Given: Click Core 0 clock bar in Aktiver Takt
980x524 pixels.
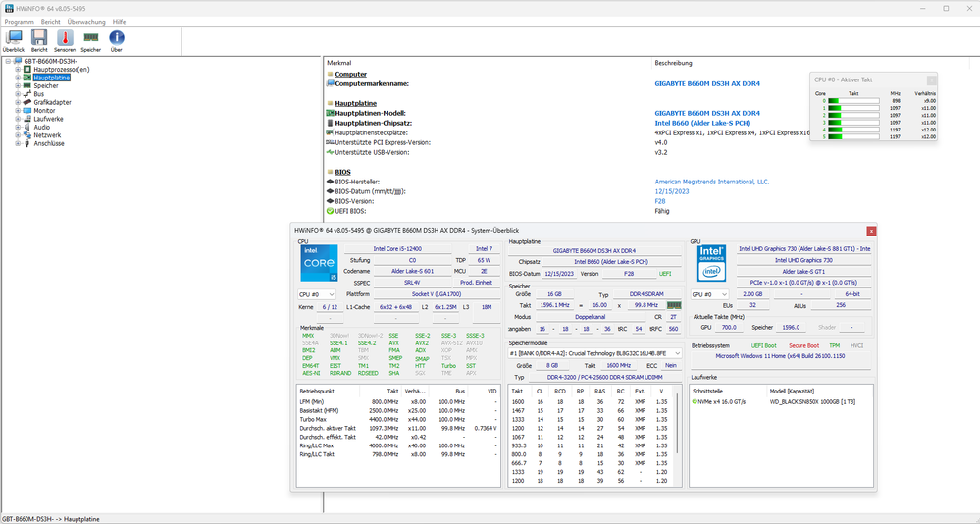Looking at the screenshot, I should coord(853,101).
